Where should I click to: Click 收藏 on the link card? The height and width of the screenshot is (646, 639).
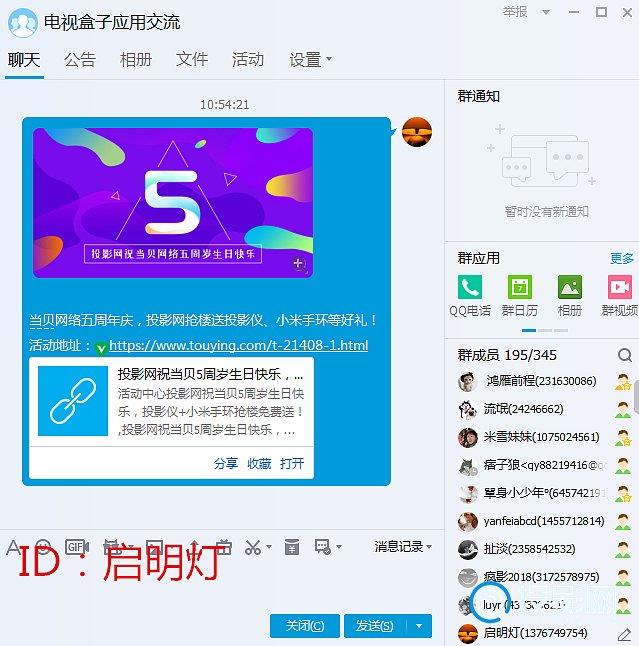tap(259, 463)
